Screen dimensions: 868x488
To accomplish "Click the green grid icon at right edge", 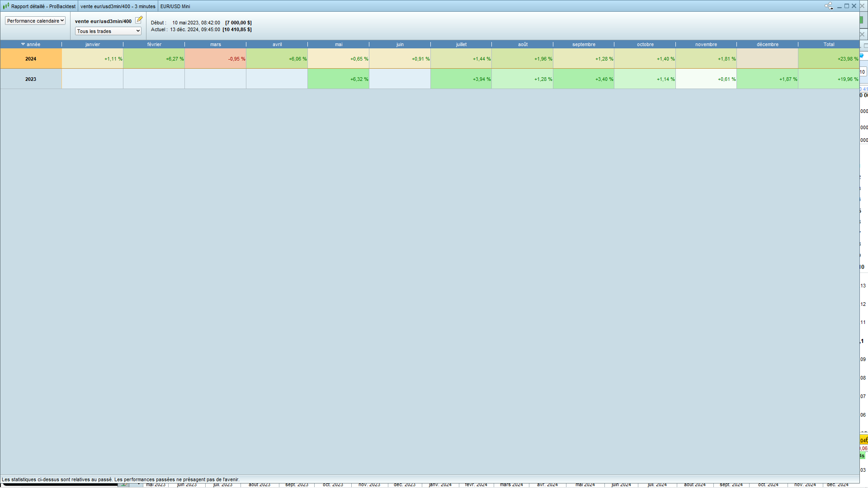I will coord(862,20).
